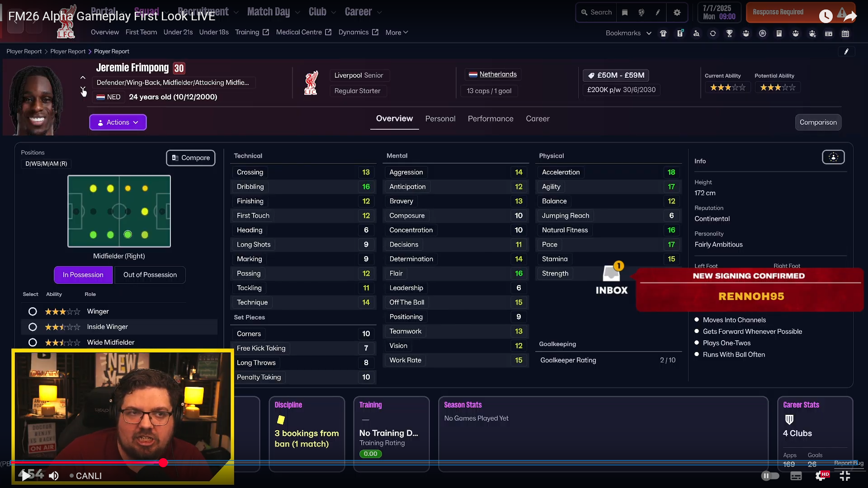The image size is (868, 488).
Task: Click the shirt bookmark icon
Action: tap(663, 33)
